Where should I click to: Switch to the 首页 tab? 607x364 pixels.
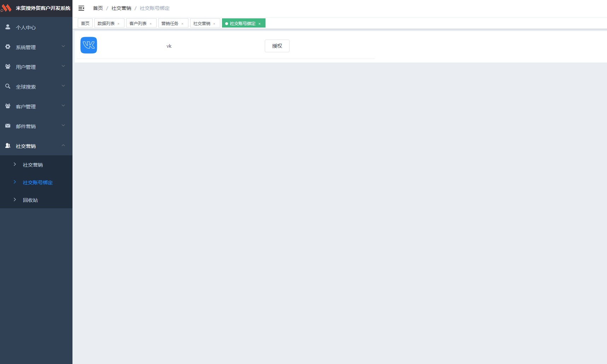coord(85,23)
